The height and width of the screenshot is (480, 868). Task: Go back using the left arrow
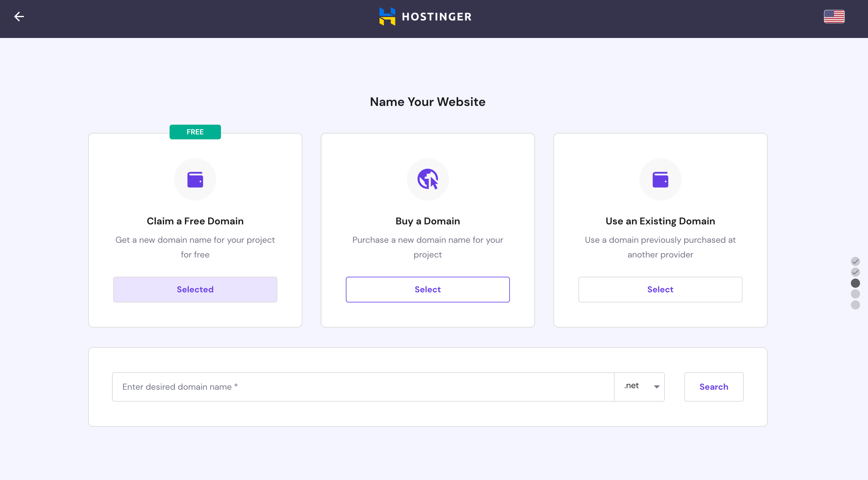(x=19, y=17)
